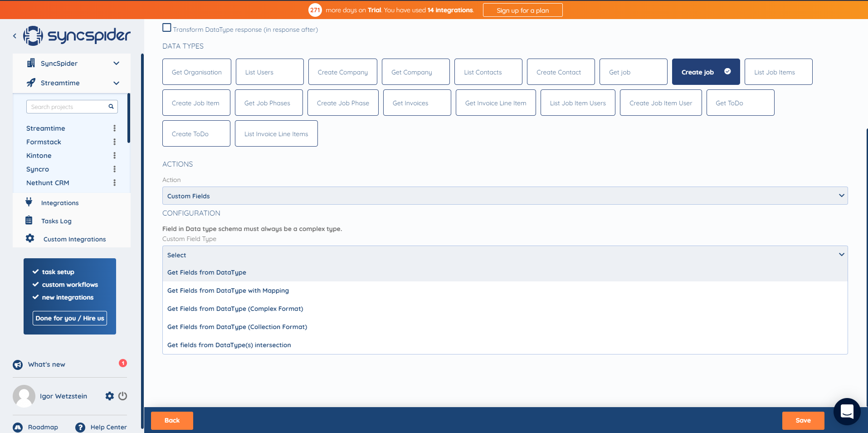Click the Save button
This screenshot has width=868, height=433.
tap(803, 420)
